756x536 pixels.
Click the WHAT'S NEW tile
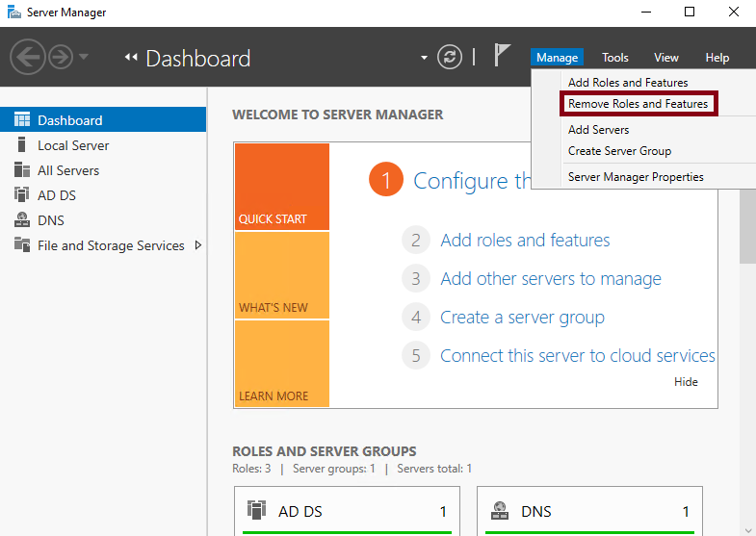[282, 275]
